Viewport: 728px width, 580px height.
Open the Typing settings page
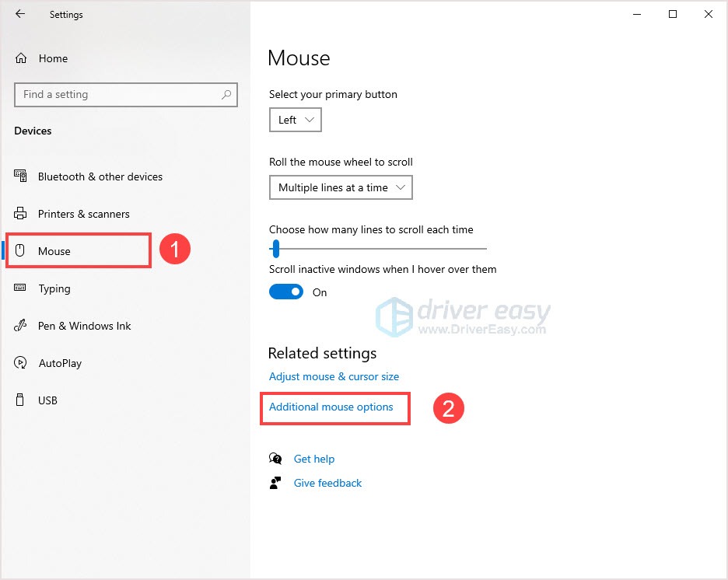pyautogui.click(x=54, y=288)
